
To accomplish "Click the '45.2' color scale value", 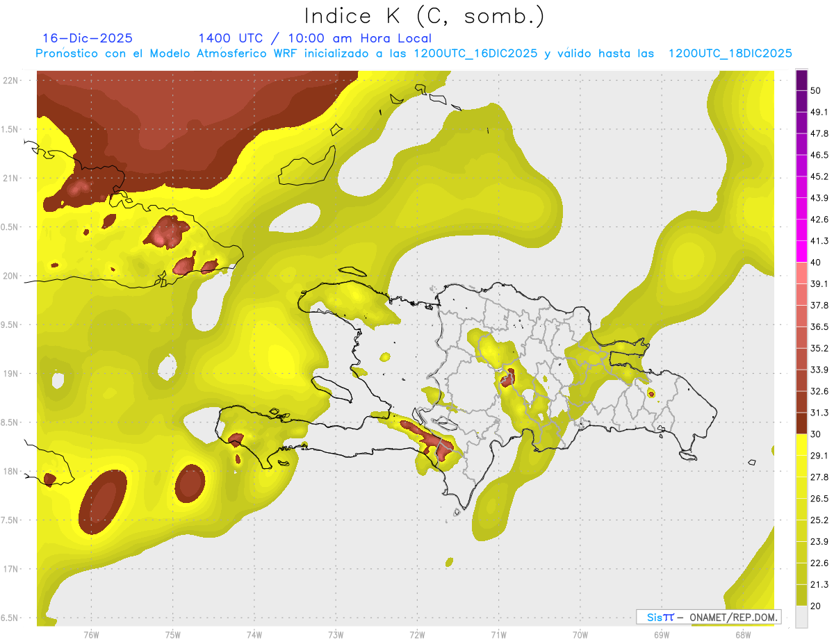I will click(819, 176).
